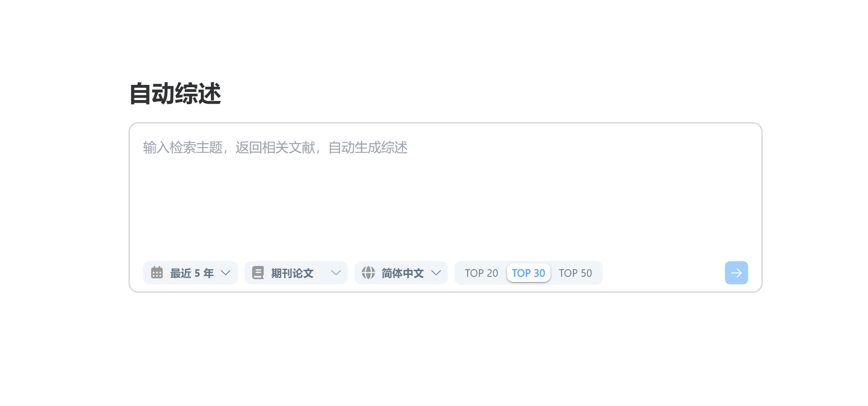Open the 期刊论文 document type dropdown
Screen dimensions: 868x406
pos(296,273)
